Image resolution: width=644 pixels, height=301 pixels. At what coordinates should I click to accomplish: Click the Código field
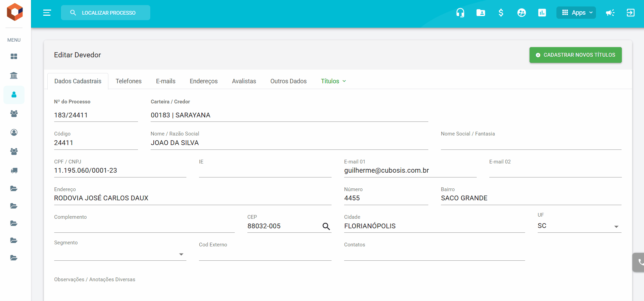[96, 143]
